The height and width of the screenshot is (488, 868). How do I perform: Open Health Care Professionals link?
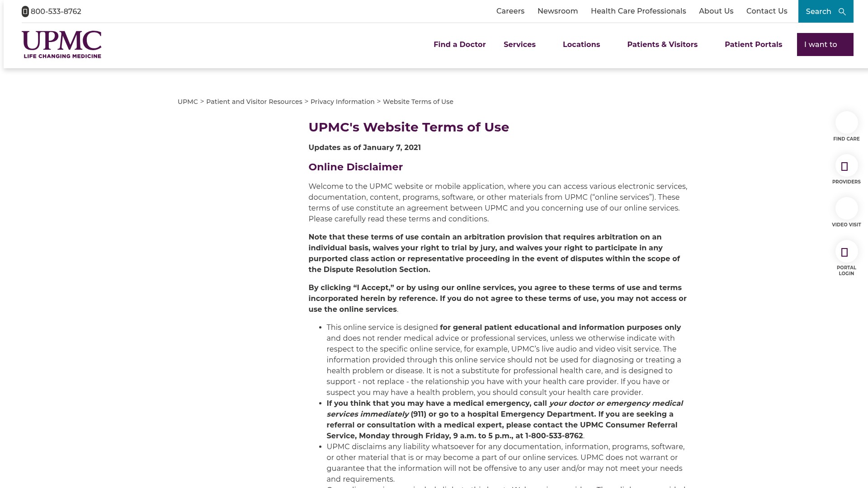click(x=638, y=11)
